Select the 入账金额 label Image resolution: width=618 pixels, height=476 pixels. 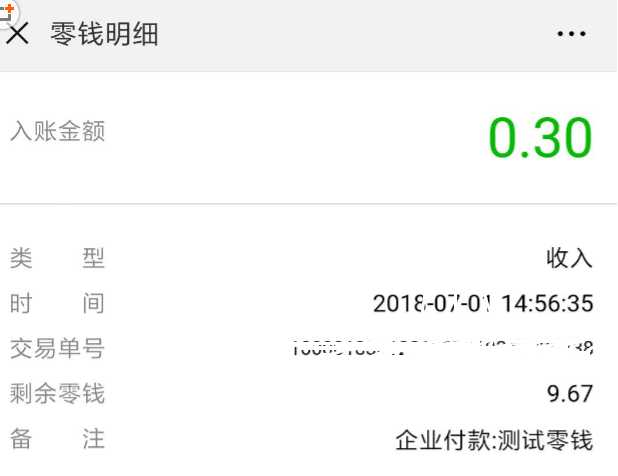click(x=58, y=131)
